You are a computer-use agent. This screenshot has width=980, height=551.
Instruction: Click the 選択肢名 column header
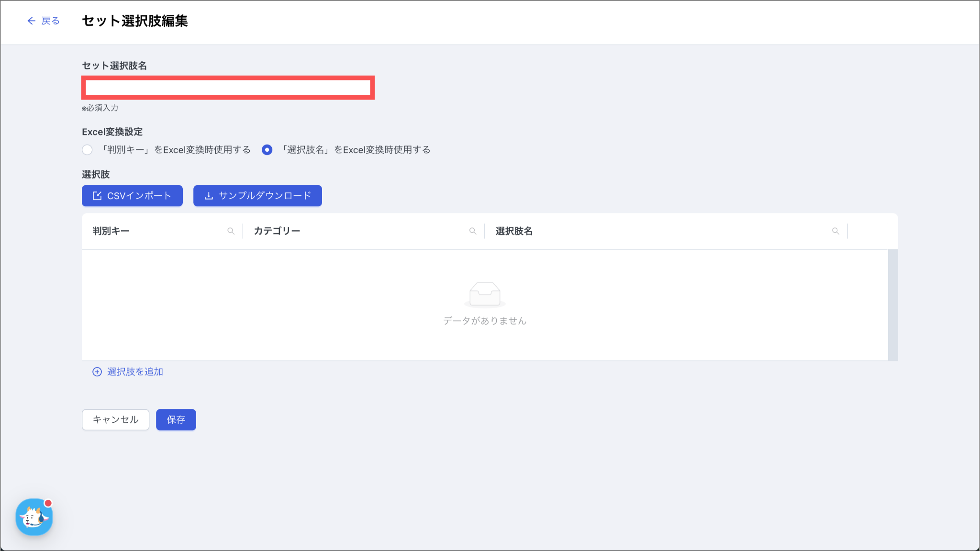(x=514, y=231)
